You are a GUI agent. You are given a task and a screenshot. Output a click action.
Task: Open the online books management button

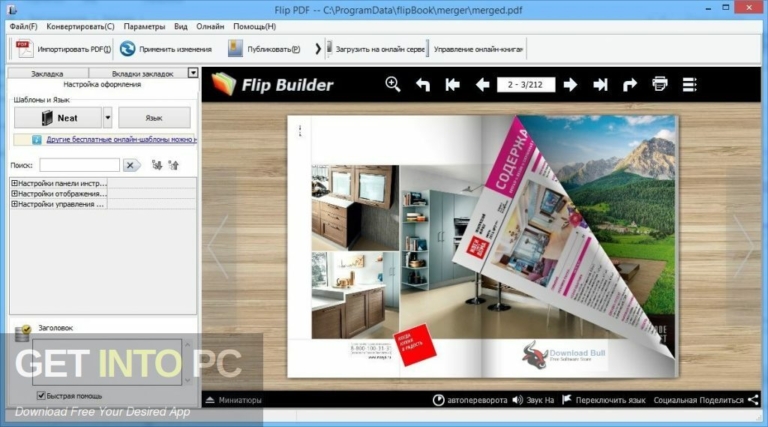click(x=478, y=49)
